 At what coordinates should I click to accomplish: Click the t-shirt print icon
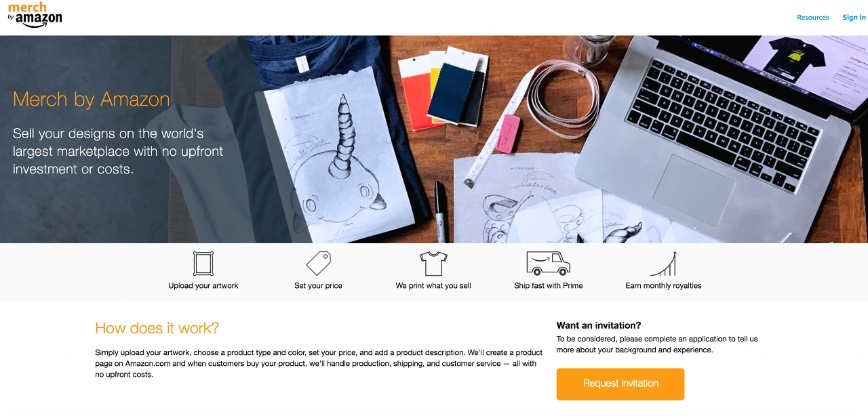[x=433, y=263]
